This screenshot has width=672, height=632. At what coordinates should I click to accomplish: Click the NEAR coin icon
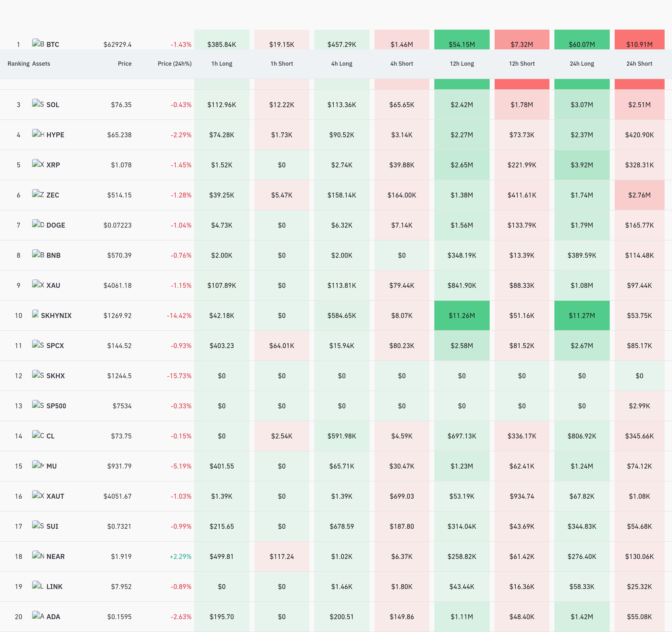[38, 555]
